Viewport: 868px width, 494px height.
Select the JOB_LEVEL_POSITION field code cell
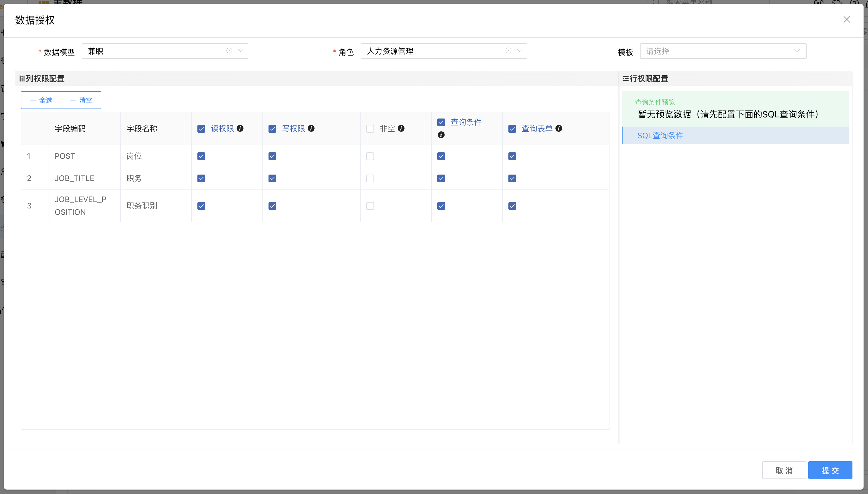(x=84, y=206)
